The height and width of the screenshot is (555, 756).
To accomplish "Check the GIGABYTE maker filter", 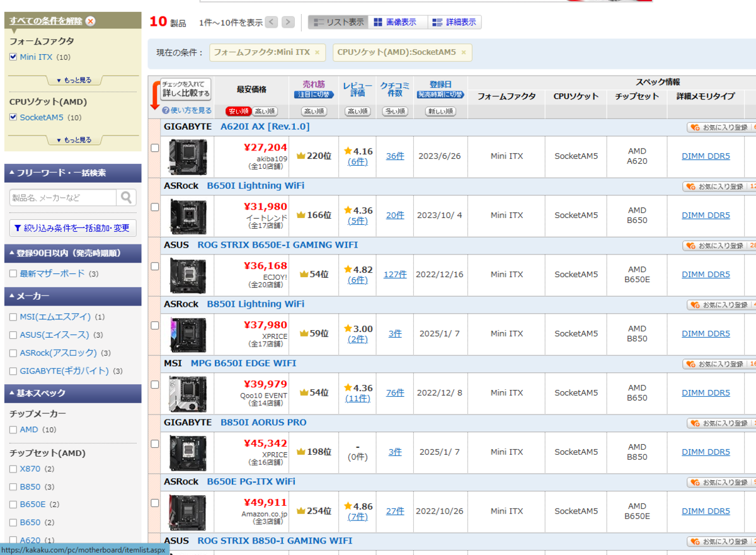I will pos(13,371).
